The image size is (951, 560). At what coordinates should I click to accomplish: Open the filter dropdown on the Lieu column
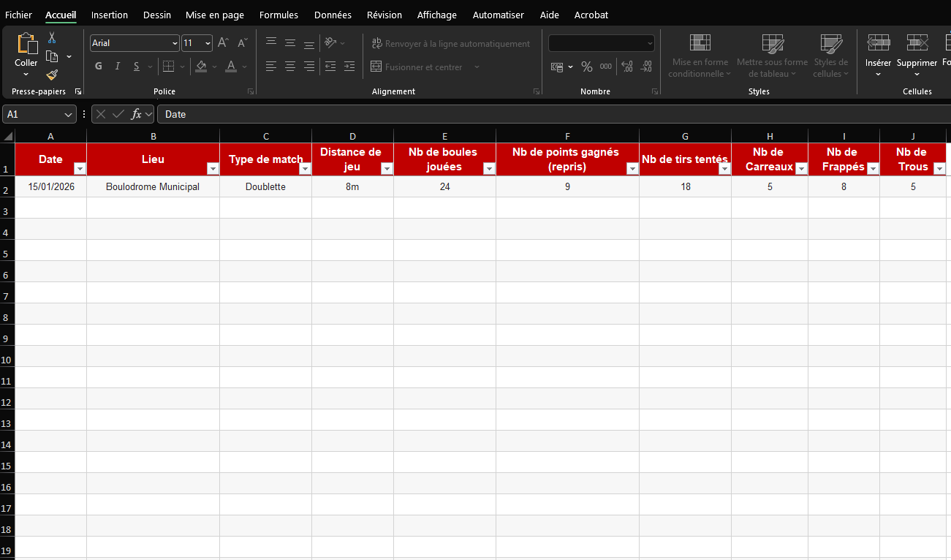click(x=213, y=169)
